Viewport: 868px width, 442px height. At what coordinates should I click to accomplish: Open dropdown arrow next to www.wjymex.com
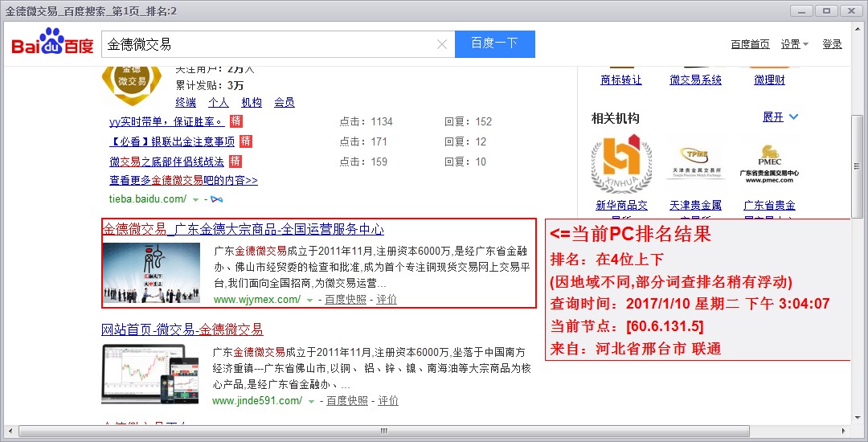tap(309, 301)
